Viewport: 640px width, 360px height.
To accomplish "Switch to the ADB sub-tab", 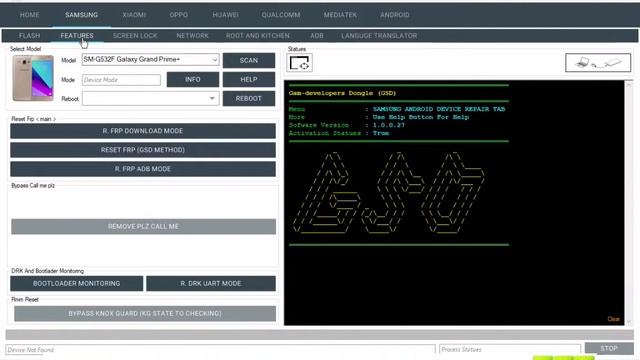I will 317,36.
